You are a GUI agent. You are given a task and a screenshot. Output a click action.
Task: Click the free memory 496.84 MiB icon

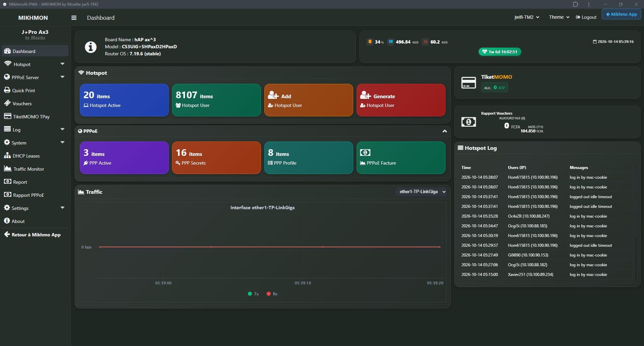coord(391,42)
